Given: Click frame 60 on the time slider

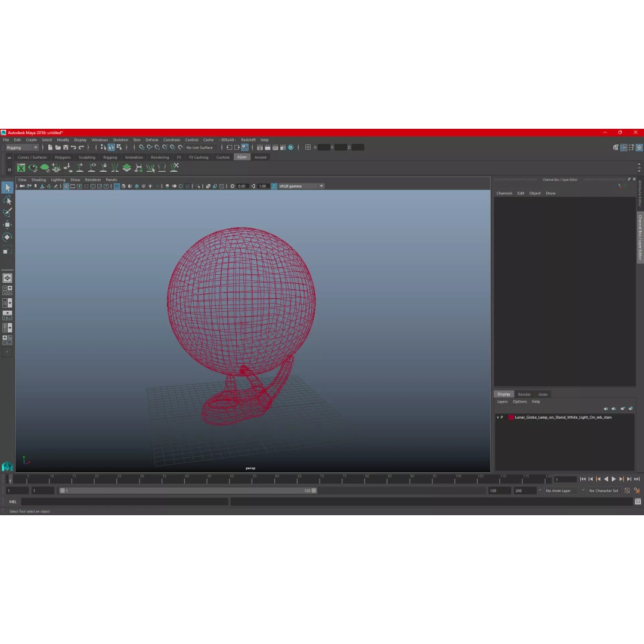Looking at the screenshot, I should (x=277, y=479).
